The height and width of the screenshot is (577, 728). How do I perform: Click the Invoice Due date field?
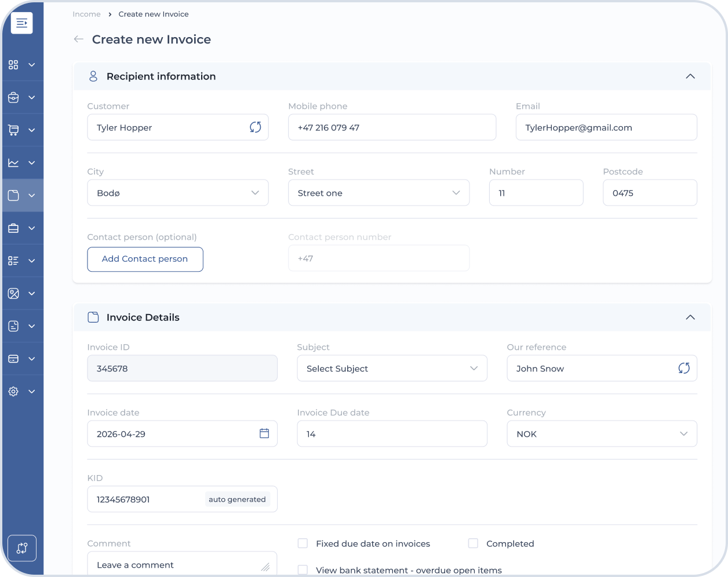[392, 434]
